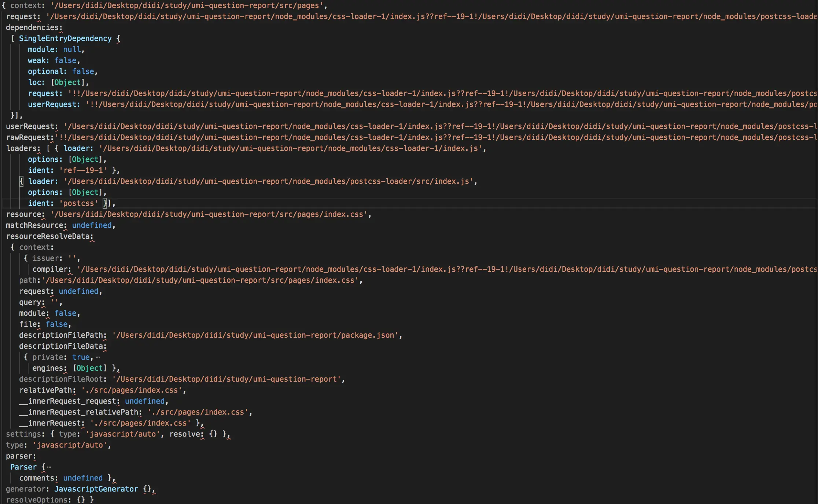
Task: Expand folded ellipsis after 'Parser {'
Action: [x=49, y=467]
